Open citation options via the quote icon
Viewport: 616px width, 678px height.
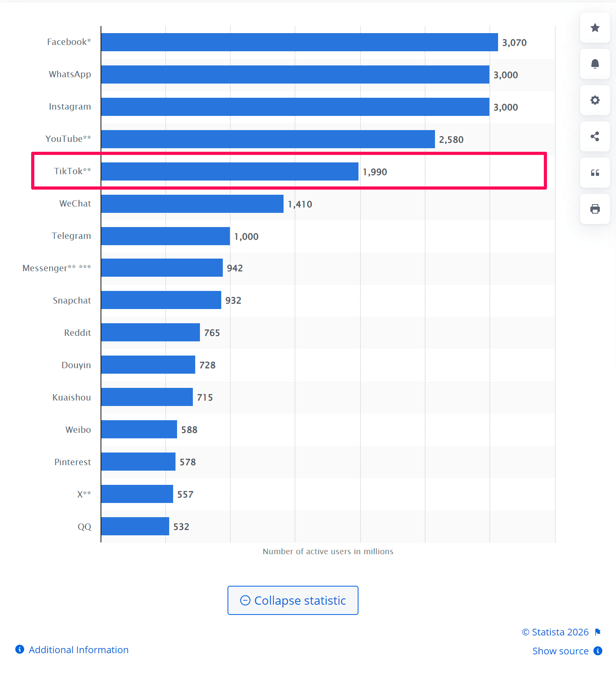tap(595, 173)
